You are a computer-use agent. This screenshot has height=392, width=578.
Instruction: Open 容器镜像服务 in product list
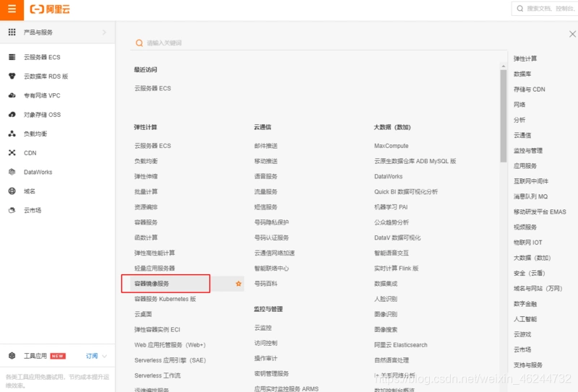pyautogui.click(x=152, y=284)
